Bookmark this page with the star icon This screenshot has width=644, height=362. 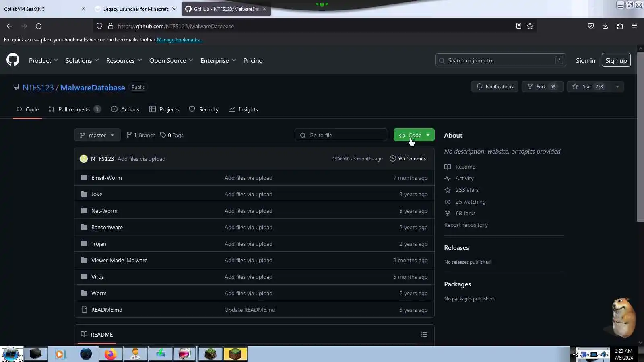click(530, 26)
